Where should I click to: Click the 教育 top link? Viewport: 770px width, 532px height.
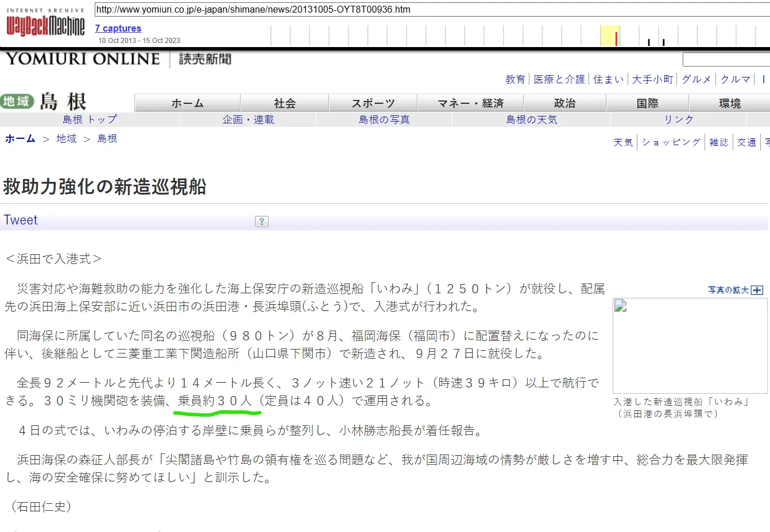pos(515,79)
